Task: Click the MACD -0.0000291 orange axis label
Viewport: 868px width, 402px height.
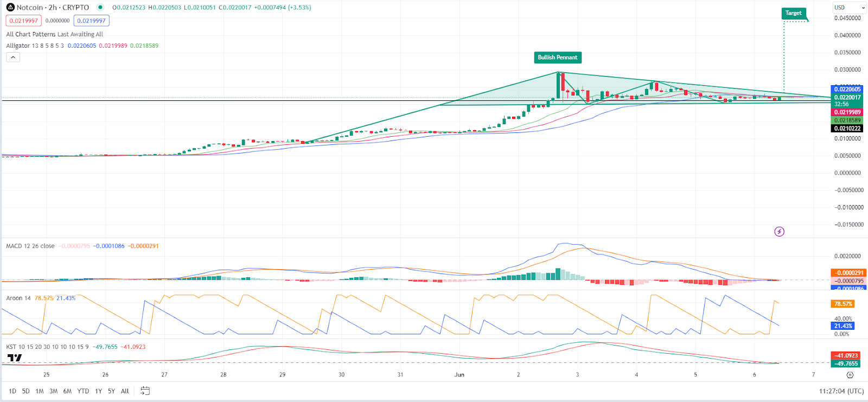Action: [x=848, y=273]
